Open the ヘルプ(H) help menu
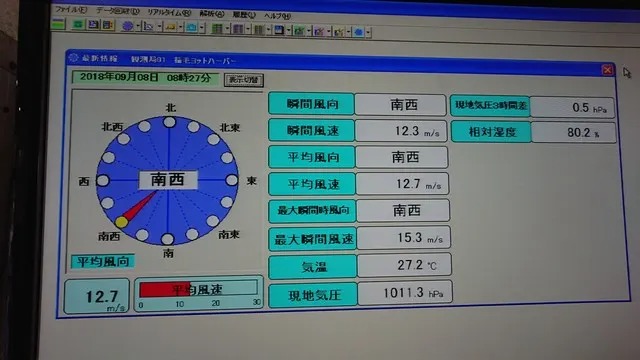640x360 pixels. point(277,16)
